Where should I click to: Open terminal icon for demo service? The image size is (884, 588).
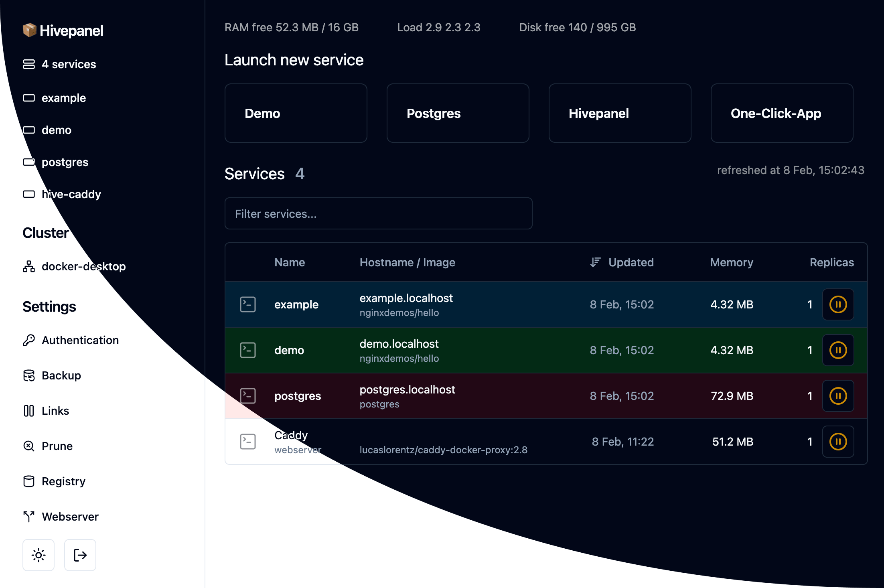click(248, 350)
